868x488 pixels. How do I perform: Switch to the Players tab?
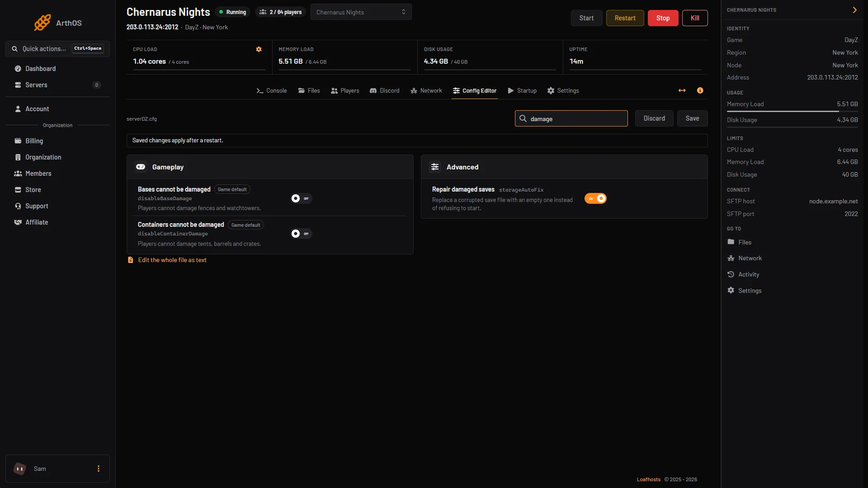(345, 90)
